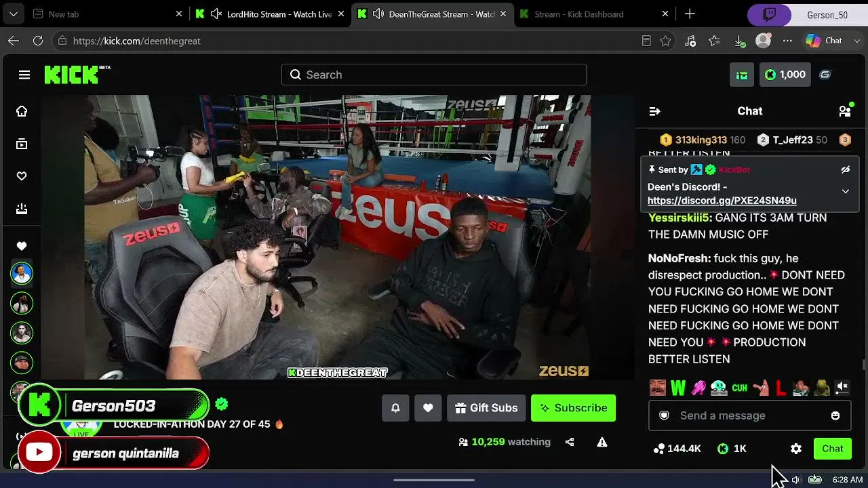The image size is (868, 488).
Task: Report the stream warning icon
Action: click(602, 442)
